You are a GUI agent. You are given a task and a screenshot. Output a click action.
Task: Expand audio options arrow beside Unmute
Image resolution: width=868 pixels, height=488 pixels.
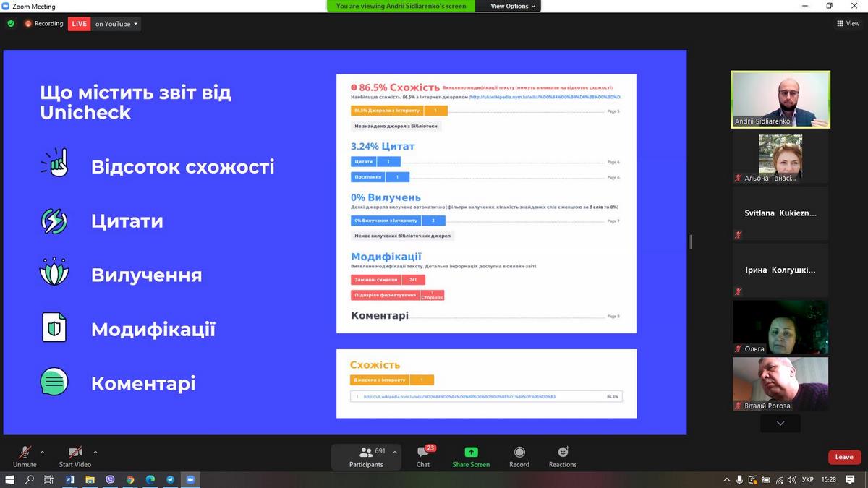[42, 452]
